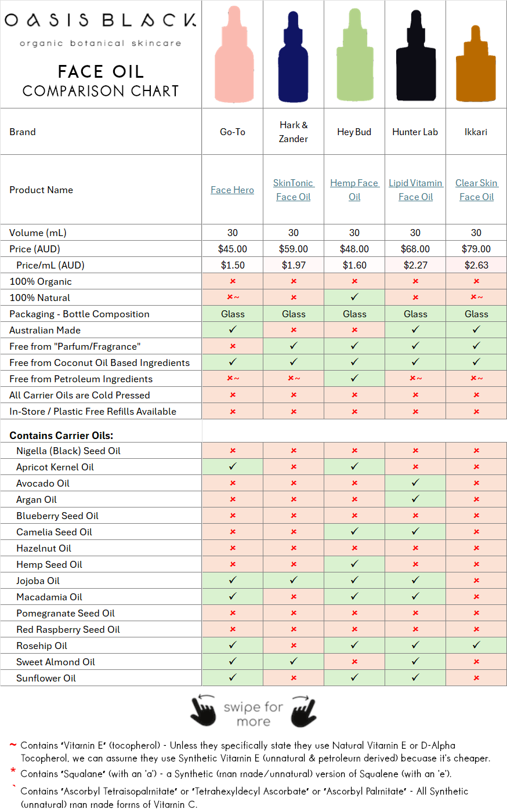507x812 pixels.
Task: Open the Lipid Vitamin Face Oil link
Action: click(x=415, y=190)
